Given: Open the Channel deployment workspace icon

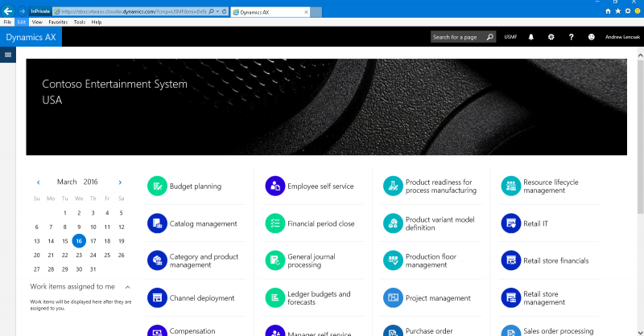Looking at the screenshot, I should (157, 298).
